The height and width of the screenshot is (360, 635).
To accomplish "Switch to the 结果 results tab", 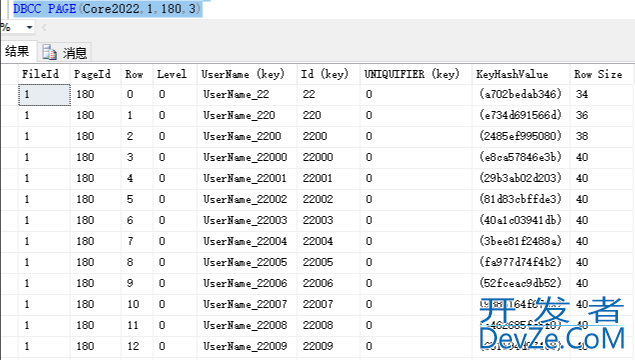I will (x=17, y=51).
